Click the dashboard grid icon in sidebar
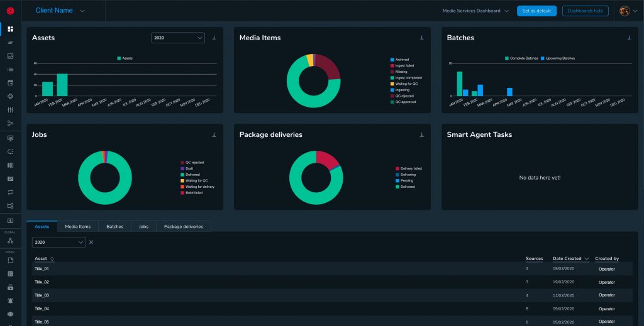 10,29
